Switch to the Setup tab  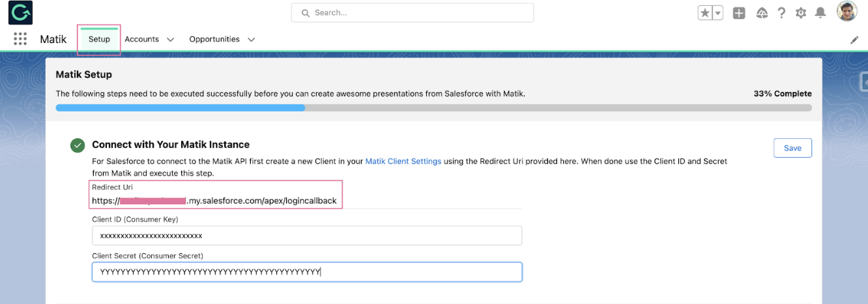click(x=99, y=39)
